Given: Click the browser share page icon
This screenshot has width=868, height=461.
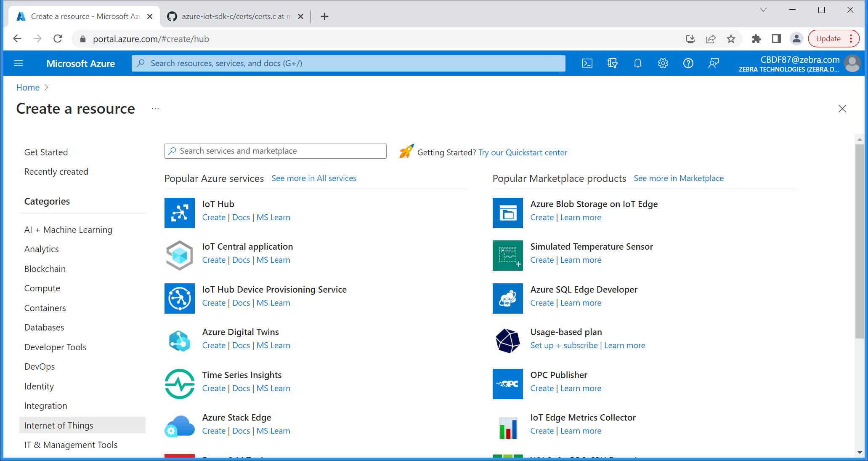Looking at the screenshot, I should tap(711, 39).
